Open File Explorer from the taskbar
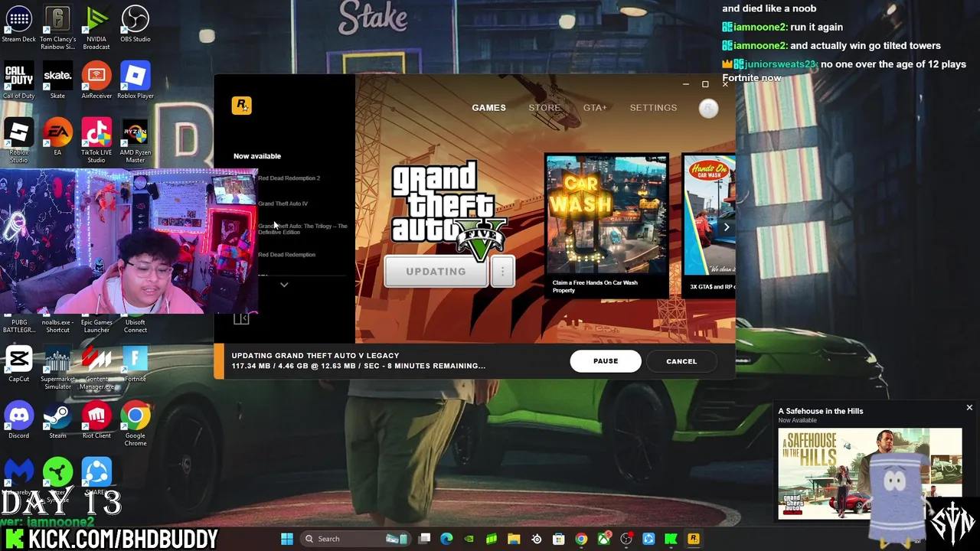This screenshot has width=980, height=551. click(x=514, y=539)
